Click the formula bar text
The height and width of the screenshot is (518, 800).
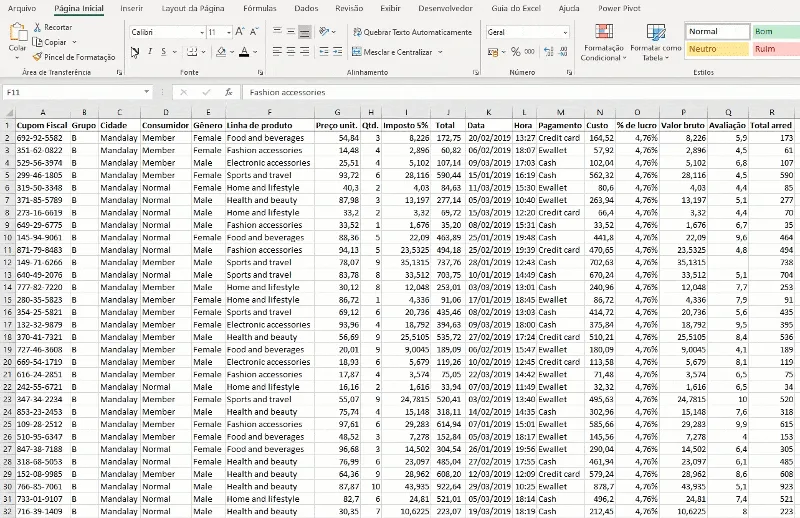tap(287, 92)
